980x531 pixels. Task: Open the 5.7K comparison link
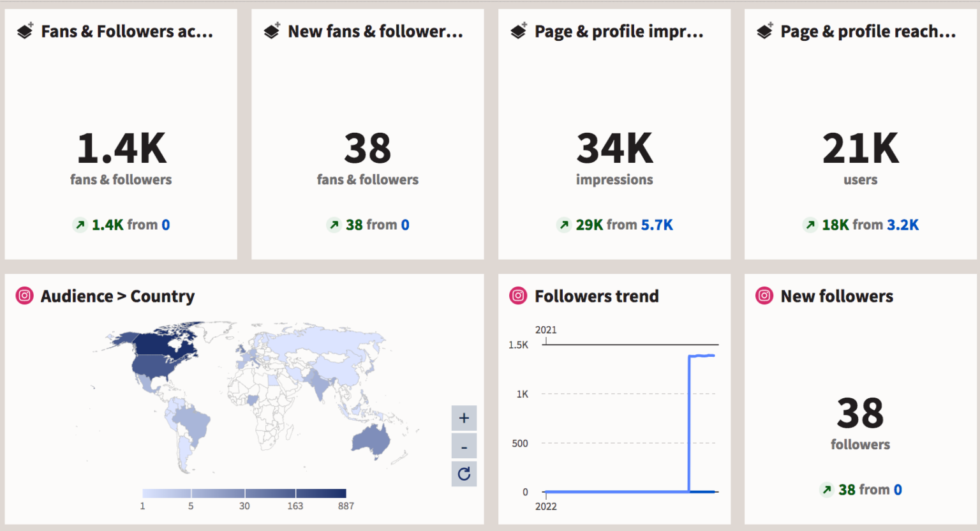tap(657, 225)
